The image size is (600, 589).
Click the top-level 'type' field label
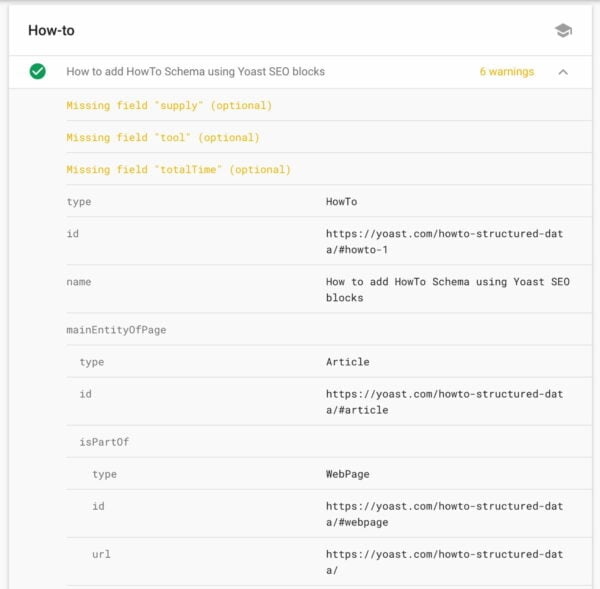[x=78, y=202]
